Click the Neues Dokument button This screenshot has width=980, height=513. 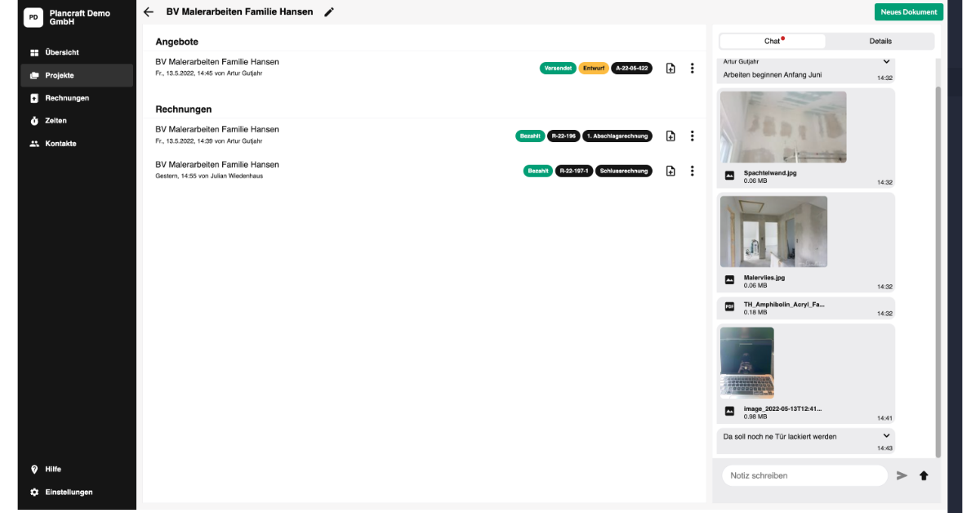click(908, 12)
